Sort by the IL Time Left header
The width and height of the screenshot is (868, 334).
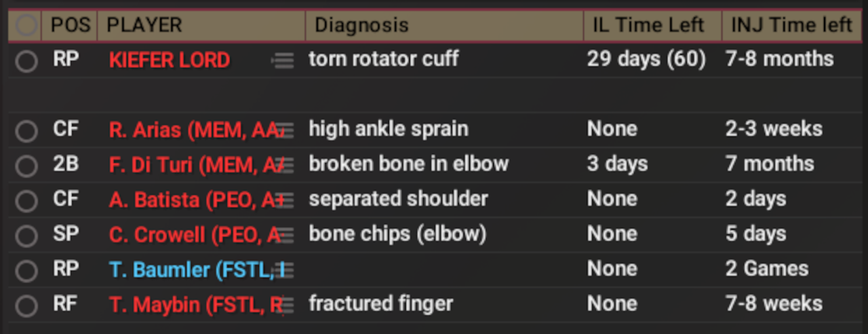[648, 26]
